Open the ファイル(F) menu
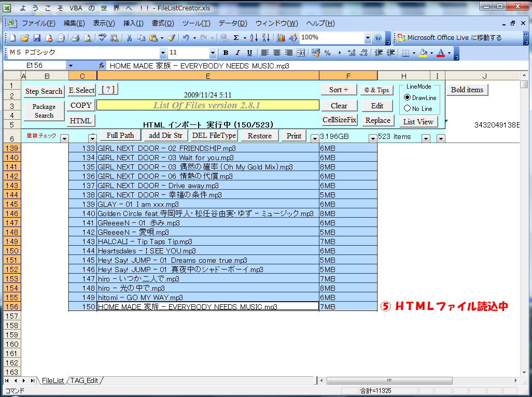 [38, 23]
